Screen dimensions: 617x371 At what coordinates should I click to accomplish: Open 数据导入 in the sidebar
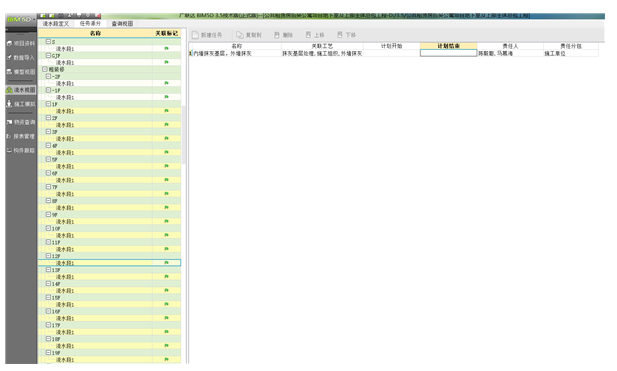[21, 57]
